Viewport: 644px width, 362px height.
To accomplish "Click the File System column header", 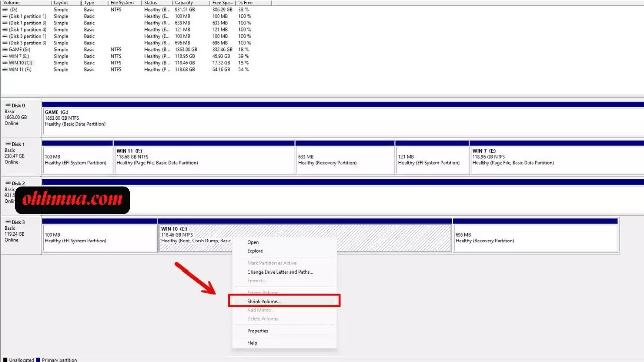I will point(125,3).
